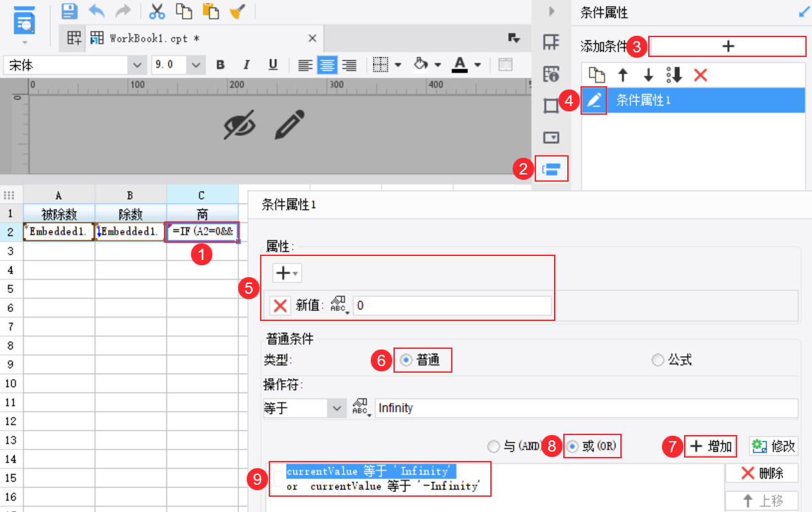Apply underline formatting
This screenshot has height=512, width=812.
click(273, 64)
